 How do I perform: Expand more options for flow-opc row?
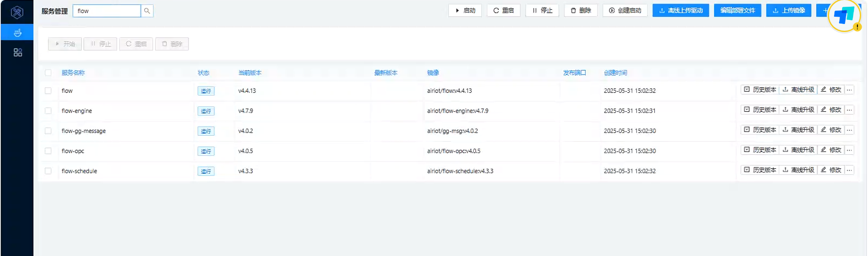click(x=849, y=150)
